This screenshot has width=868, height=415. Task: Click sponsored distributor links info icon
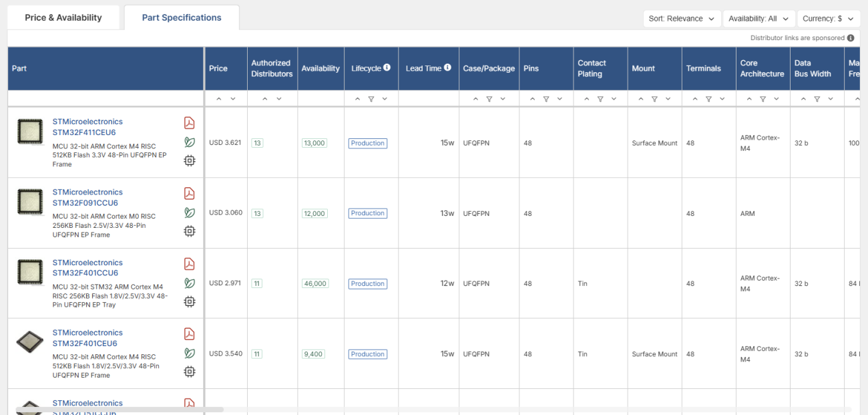coord(851,38)
